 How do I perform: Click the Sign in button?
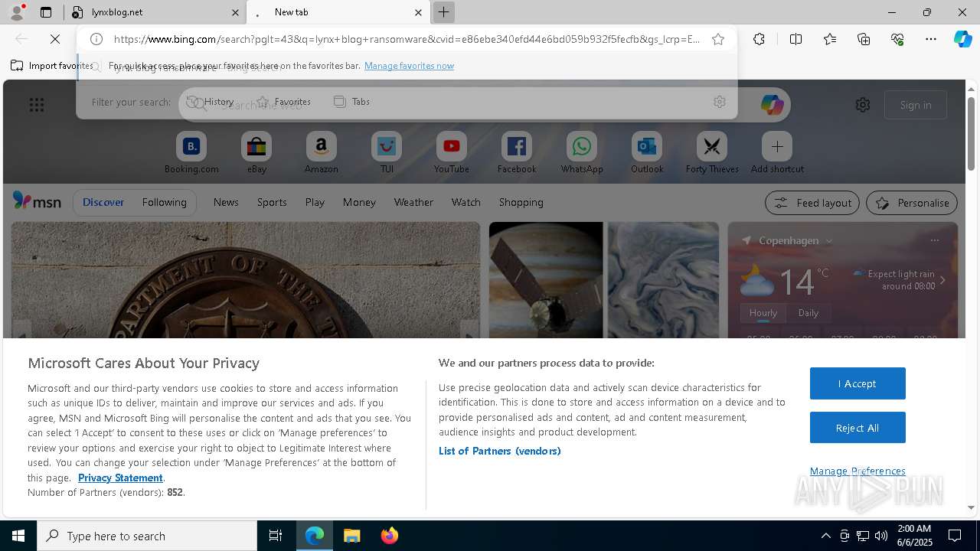916,105
